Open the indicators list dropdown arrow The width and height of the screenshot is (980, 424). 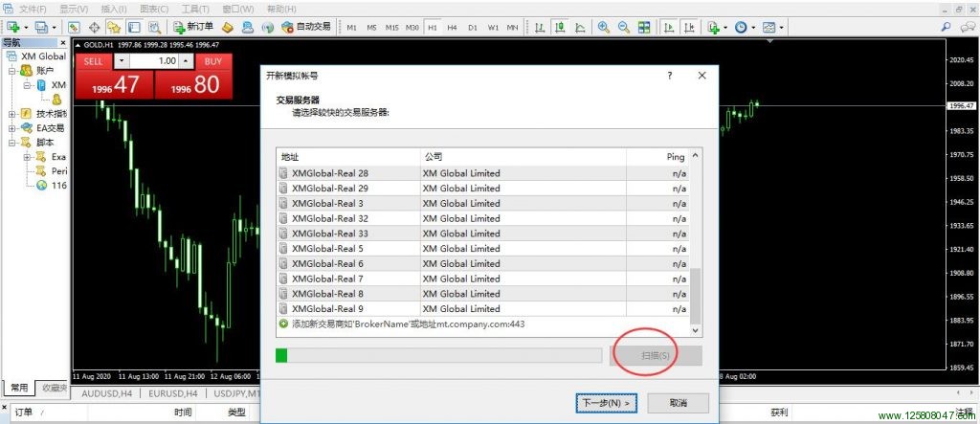click(x=725, y=28)
